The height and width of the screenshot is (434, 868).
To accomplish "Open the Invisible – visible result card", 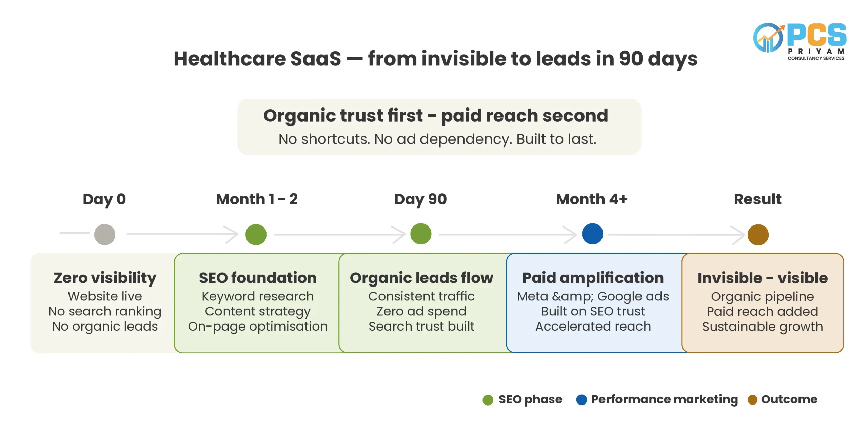I will click(762, 303).
